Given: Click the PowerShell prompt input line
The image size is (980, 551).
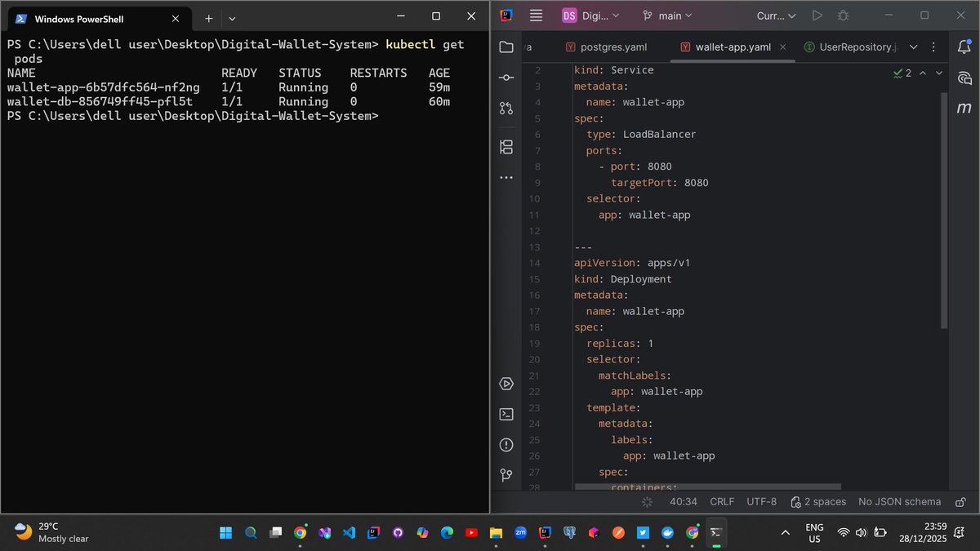Looking at the screenshot, I should (193, 117).
